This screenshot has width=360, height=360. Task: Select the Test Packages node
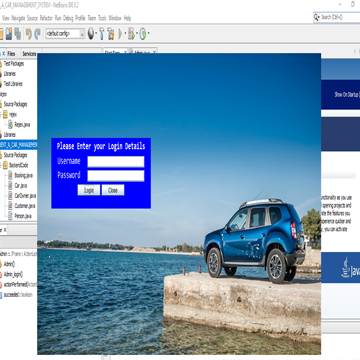click(x=14, y=63)
